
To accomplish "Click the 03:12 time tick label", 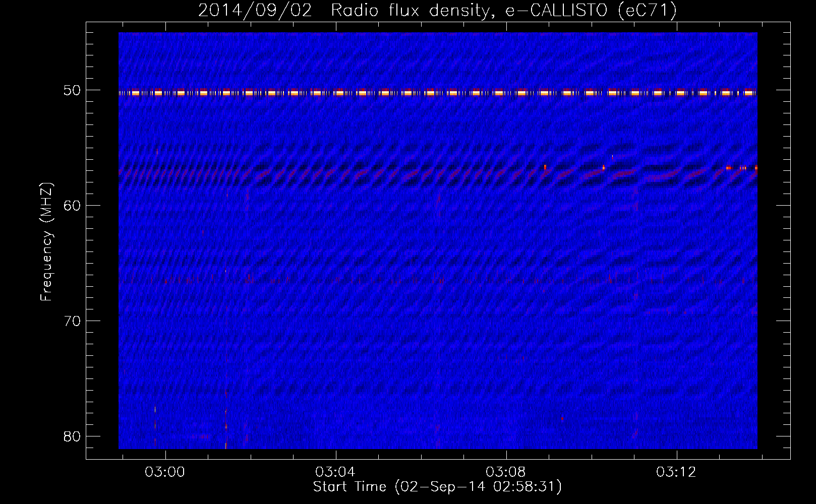I will point(676,472).
